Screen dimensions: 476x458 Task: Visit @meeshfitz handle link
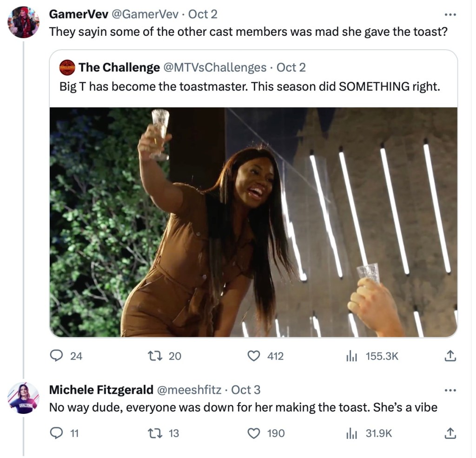pos(190,390)
